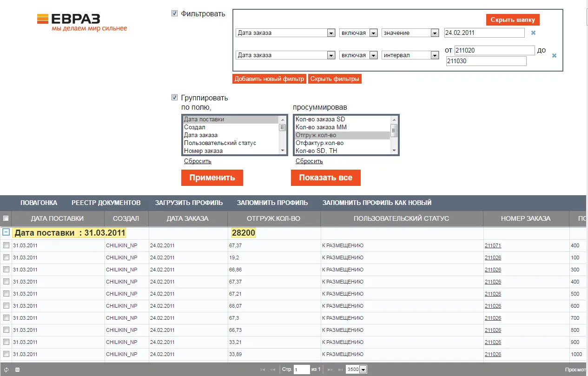Click the page number input field
Viewport: 588px width, 376px height.
(301, 369)
